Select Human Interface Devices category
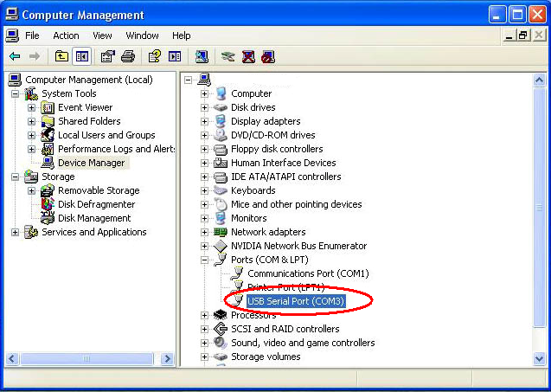 tap(283, 163)
